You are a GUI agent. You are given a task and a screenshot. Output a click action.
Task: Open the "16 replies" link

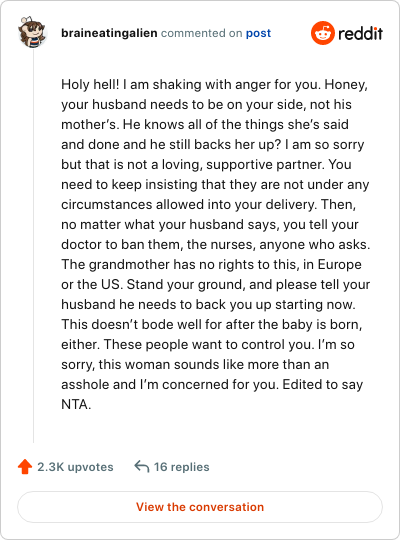tap(182, 467)
